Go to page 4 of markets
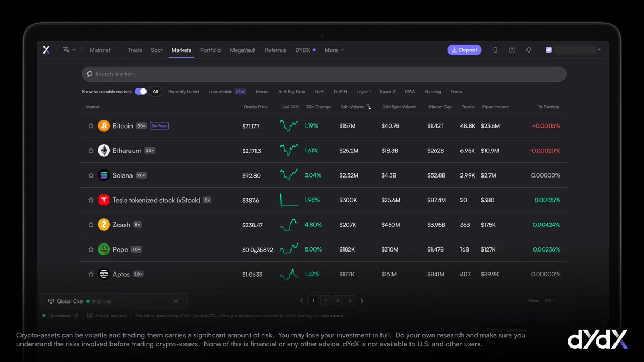Image resolution: width=644 pixels, height=362 pixels. (x=350, y=301)
